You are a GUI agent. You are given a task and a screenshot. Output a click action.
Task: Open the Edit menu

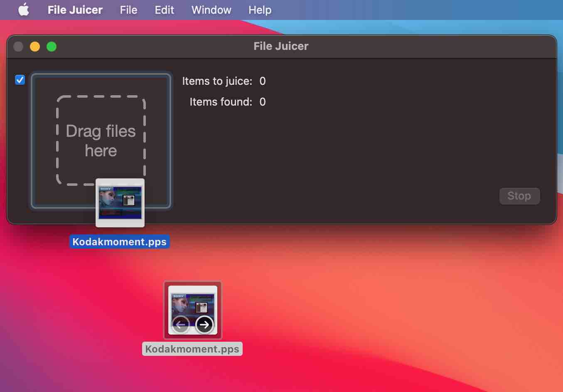[x=164, y=10]
